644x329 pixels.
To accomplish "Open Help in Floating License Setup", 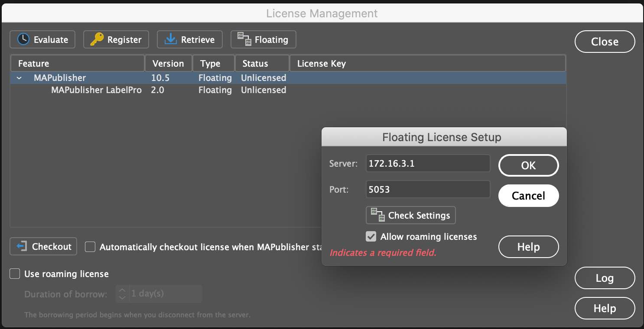I will [528, 247].
